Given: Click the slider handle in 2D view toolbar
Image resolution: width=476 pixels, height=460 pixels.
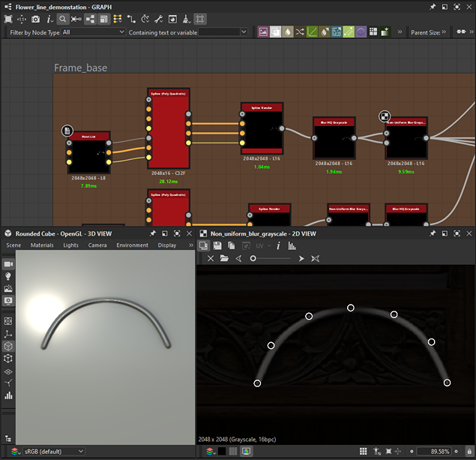Looking at the screenshot, I should click(x=253, y=258).
